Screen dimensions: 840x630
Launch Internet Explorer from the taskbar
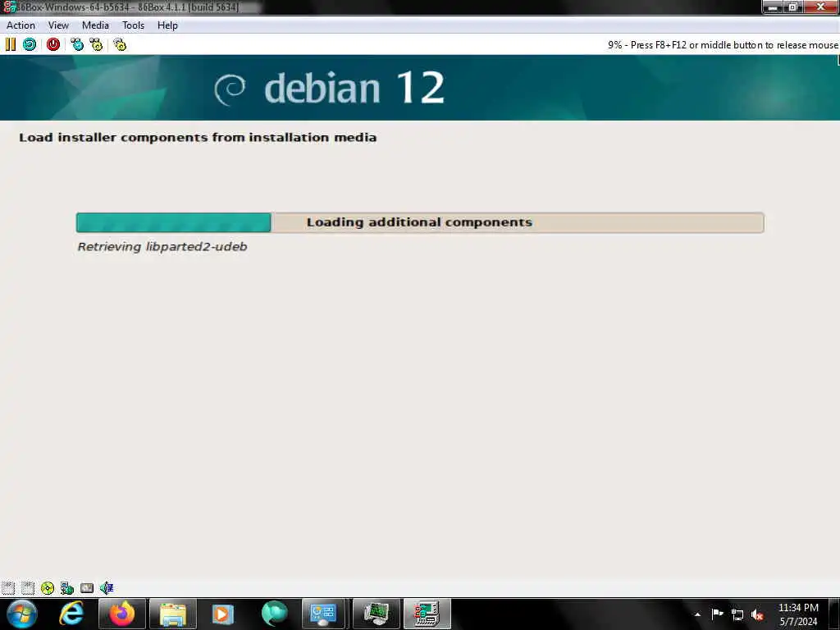(71, 614)
